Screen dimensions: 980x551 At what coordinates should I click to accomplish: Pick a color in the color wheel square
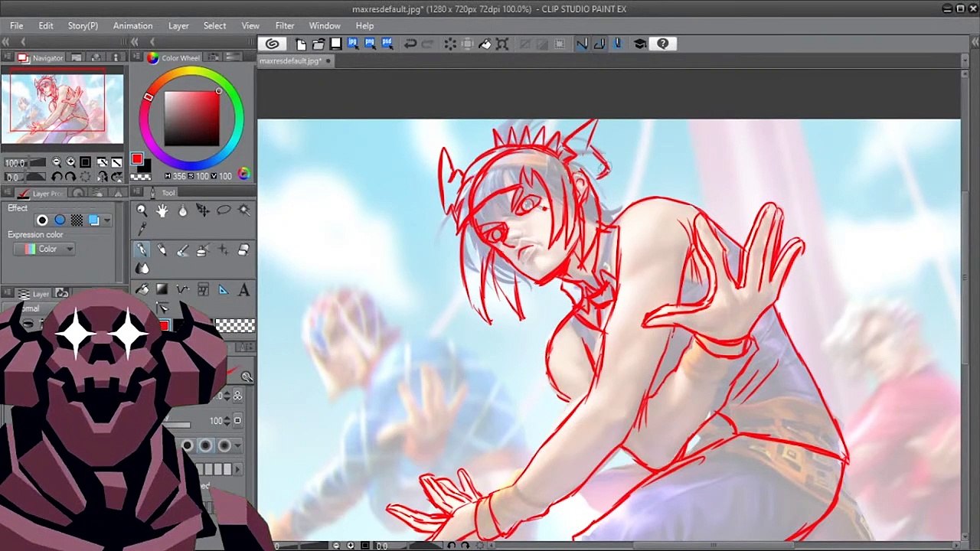tap(192, 118)
